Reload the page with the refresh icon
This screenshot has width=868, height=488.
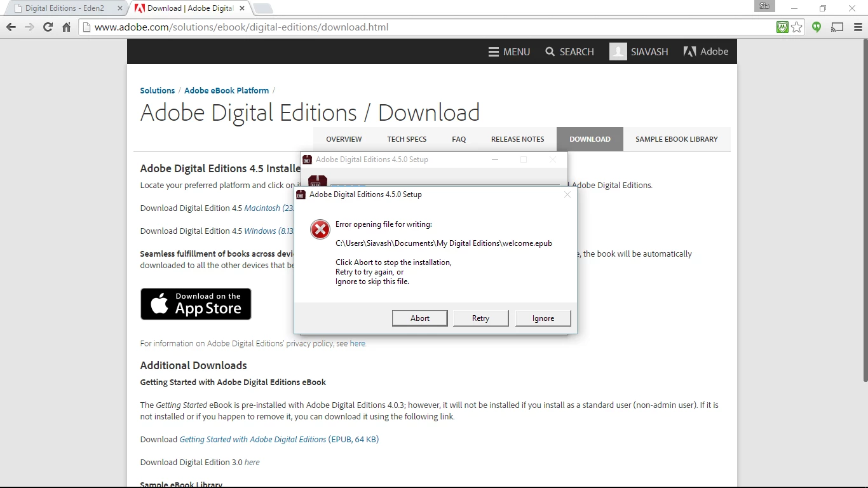[x=48, y=27]
